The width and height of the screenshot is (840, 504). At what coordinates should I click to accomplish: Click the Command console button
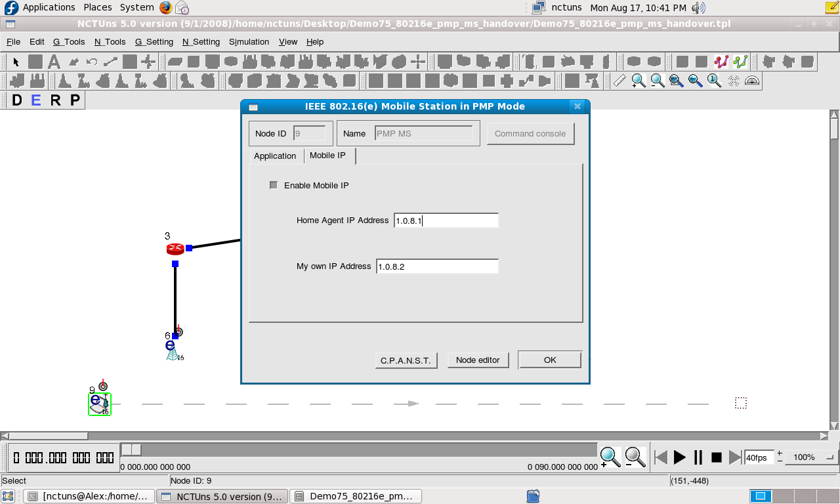(x=530, y=133)
